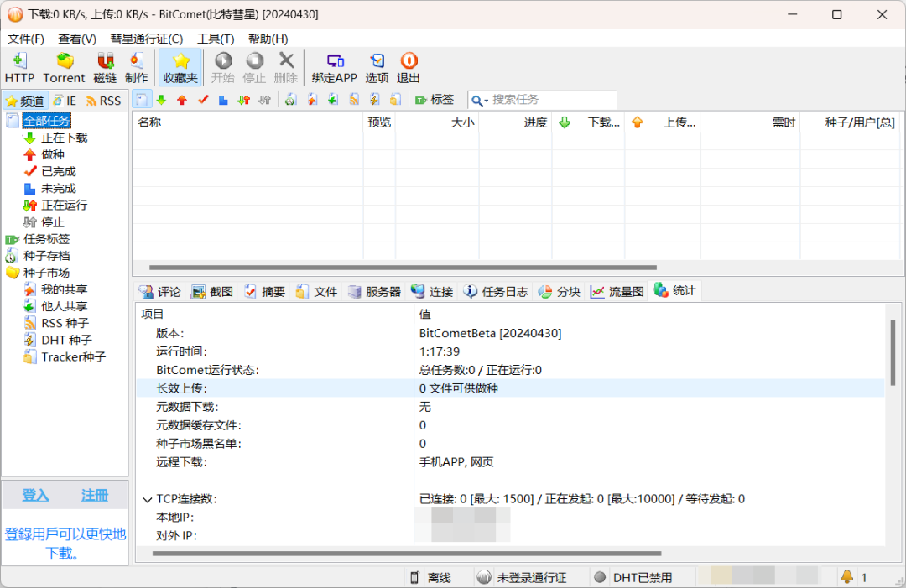906x588 pixels.
Task: Click others' shares filter icon
Action: point(333,100)
